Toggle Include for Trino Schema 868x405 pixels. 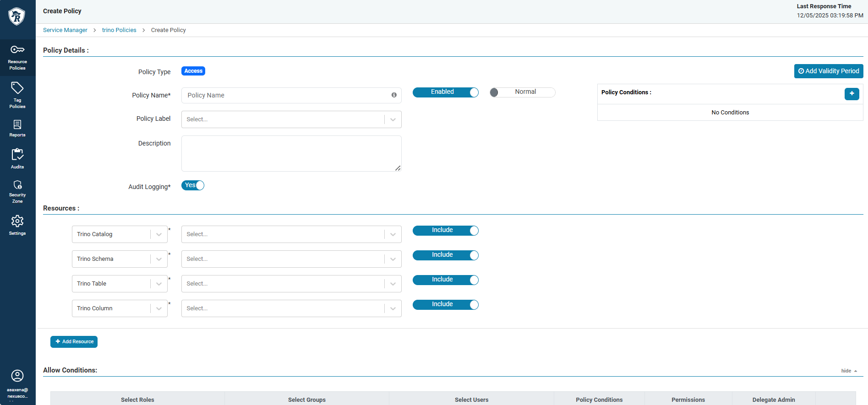[x=446, y=255]
